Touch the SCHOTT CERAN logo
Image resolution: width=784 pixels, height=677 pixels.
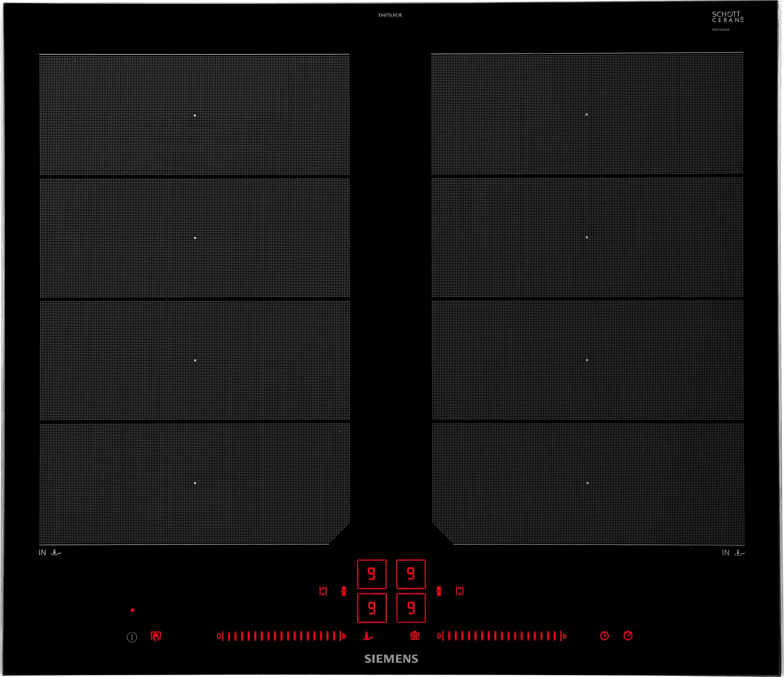point(727,17)
